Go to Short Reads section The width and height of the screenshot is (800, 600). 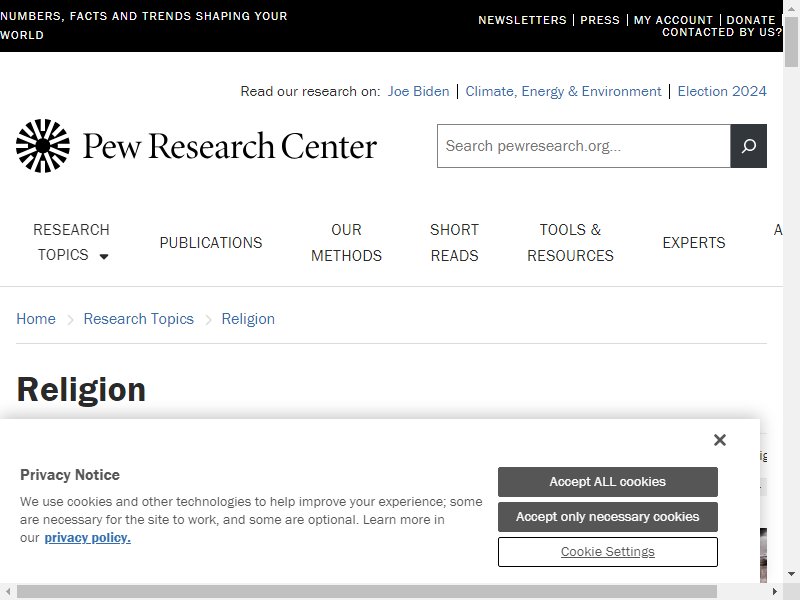(x=455, y=243)
